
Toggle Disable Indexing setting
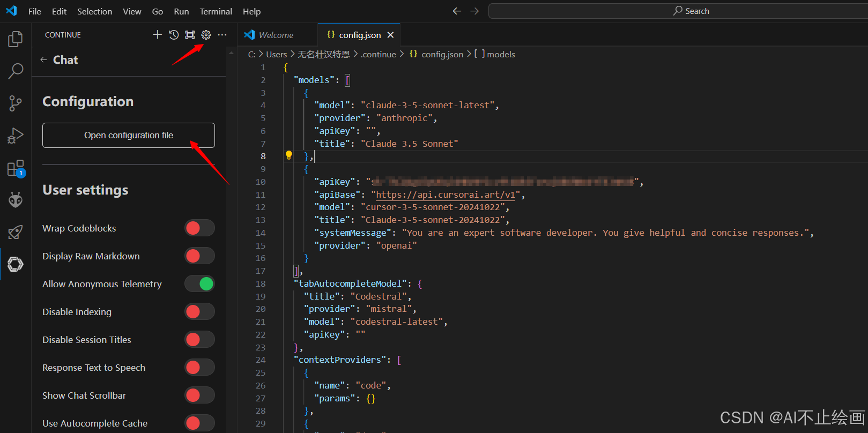pyautogui.click(x=199, y=312)
